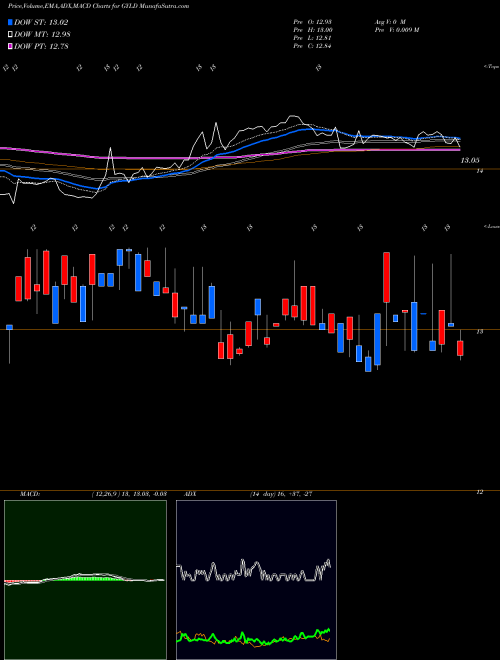Screen dimensions: 500x660
Task: Click the 'Avg V: 0 M' volume text
Action: (389, 22)
